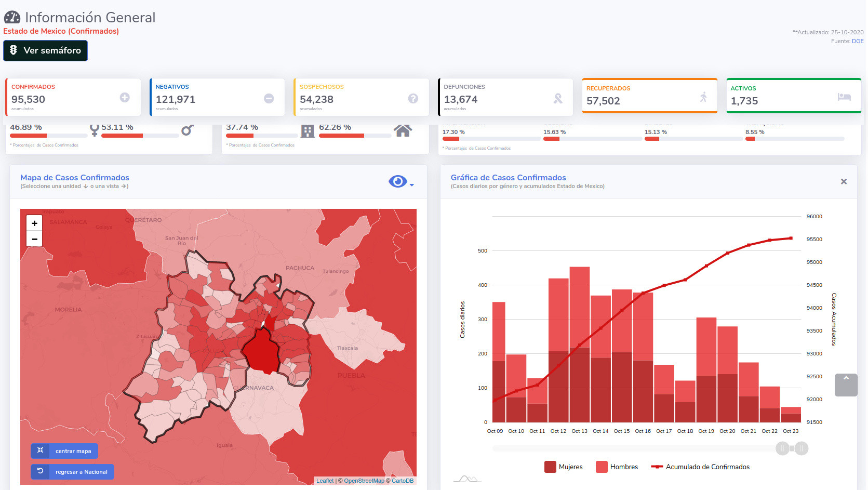The width and height of the screenshot is (868, 490).
Task: Click the 62.26 % percentage value
Action: click(335, 127)
